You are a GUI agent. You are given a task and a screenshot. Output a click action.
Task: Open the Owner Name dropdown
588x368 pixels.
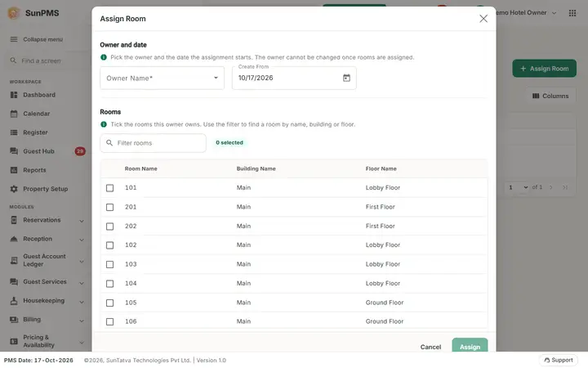(162, 79)
